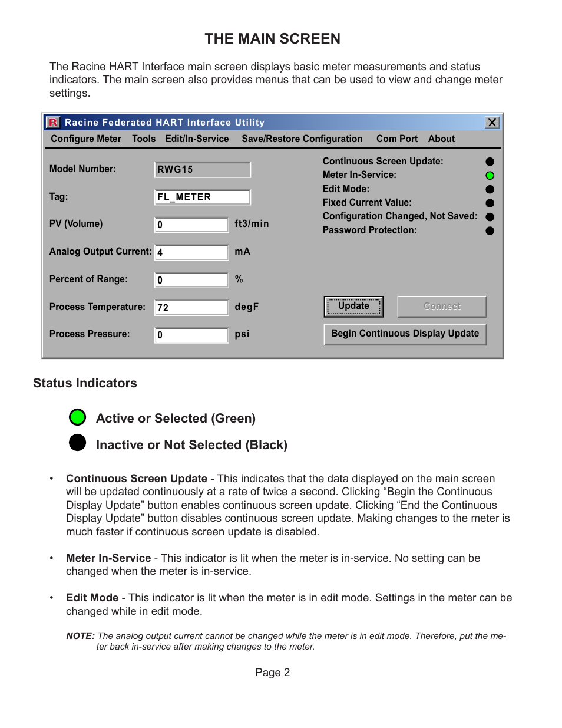Click the Fixed Current Value indicator dot
562x728 pixels.
[x=490, y=203]
